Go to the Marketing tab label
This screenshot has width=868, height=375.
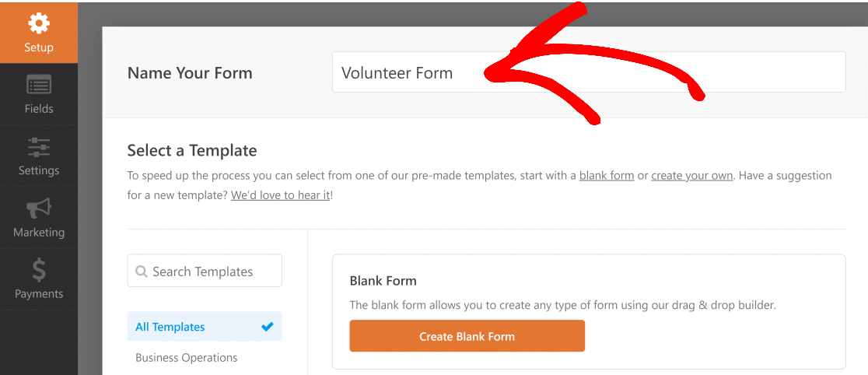click(x=39, y=233)
